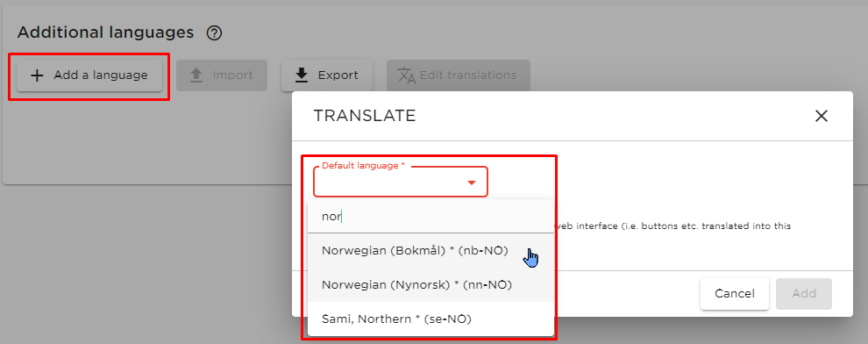Click the Export button label
Viewport: 868px width, 344px height.
(338, 75)
